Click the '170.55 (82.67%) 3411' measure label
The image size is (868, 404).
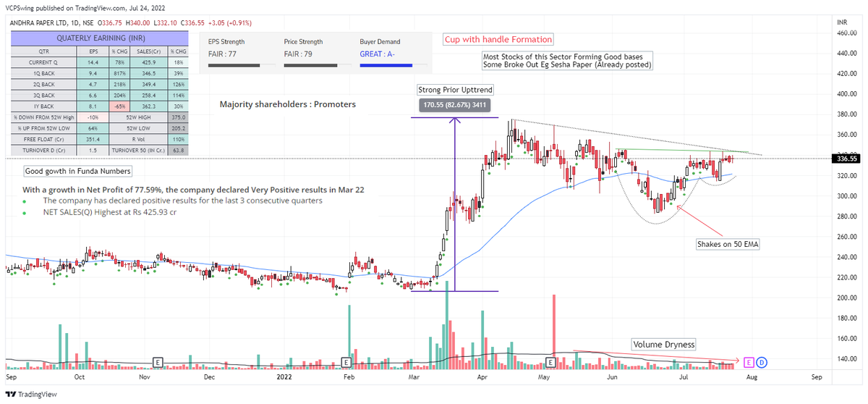(454, 104)
